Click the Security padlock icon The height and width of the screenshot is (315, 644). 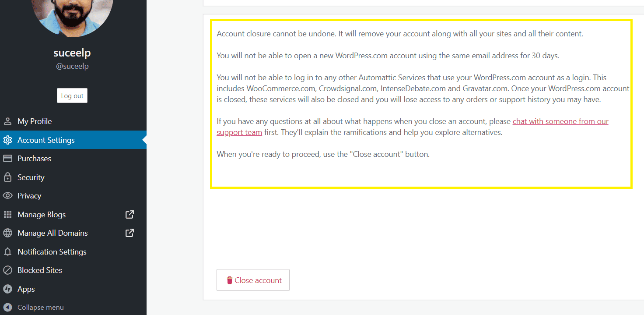coord(7,177)
